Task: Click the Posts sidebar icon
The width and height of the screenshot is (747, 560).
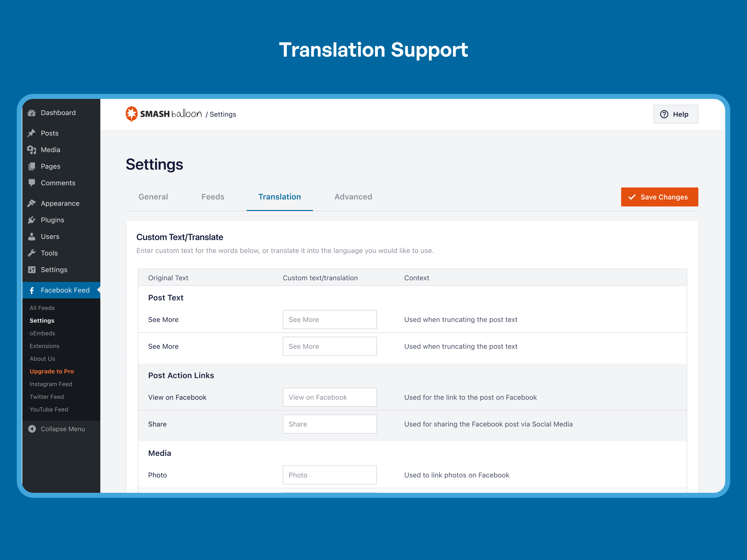Action: [x=32, y=133]
